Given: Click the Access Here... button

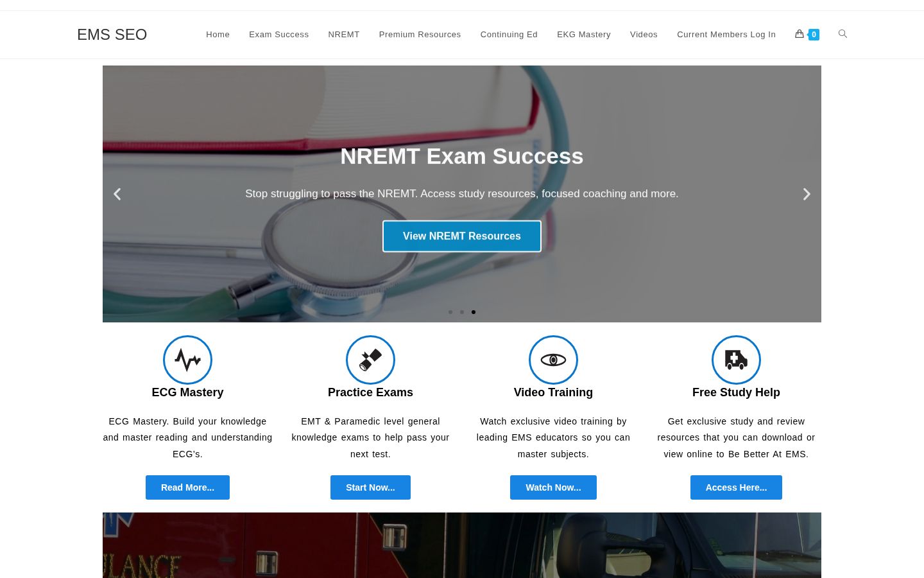Looking at the screenshot, I should (x=736, y=487).
